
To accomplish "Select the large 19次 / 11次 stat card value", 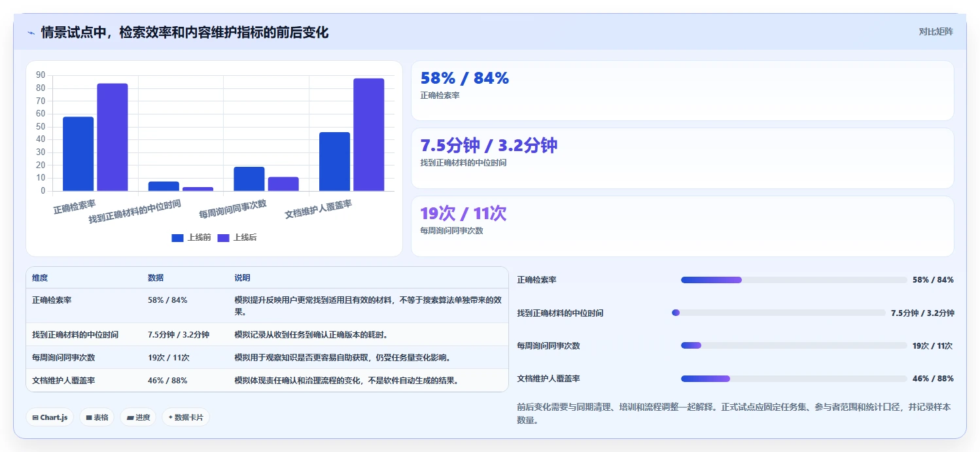I will pyautogui.click(x=463, y=213).
